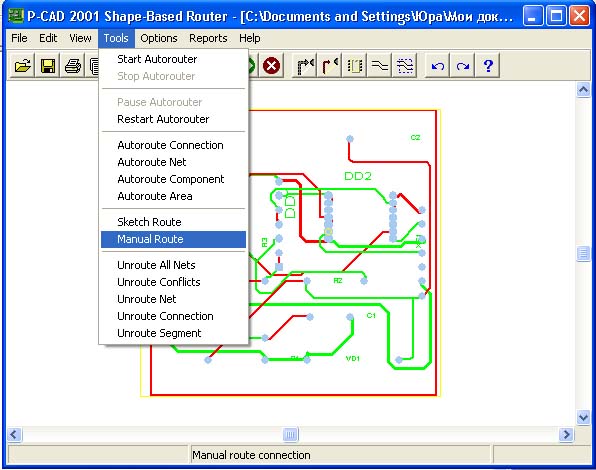This screenshot has height=470, width=596.
Task: Select Unroute Segment menu entry
Action: (173, 334)
